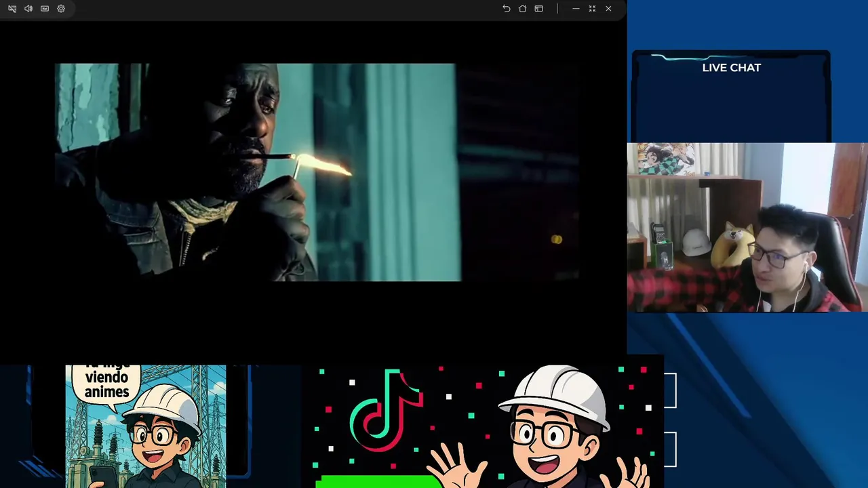Click the LIVE CHAT panel header

[x=731, y=67]
